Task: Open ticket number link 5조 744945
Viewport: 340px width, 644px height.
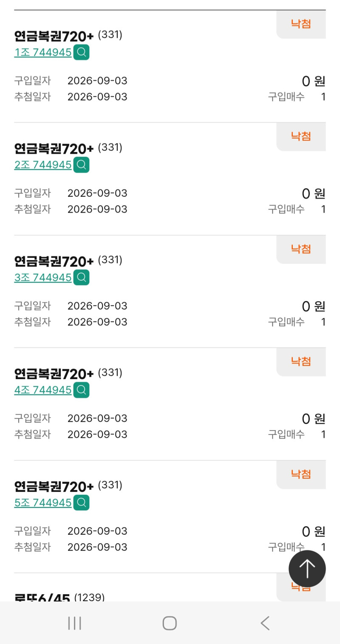Action: [x=43, y=503]
